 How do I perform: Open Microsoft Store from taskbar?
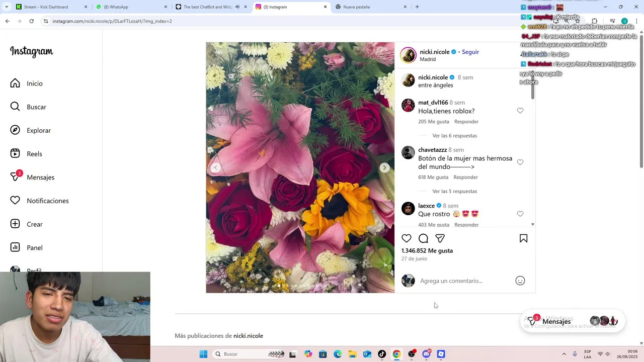pyautogui.click(x=323, y=354)
